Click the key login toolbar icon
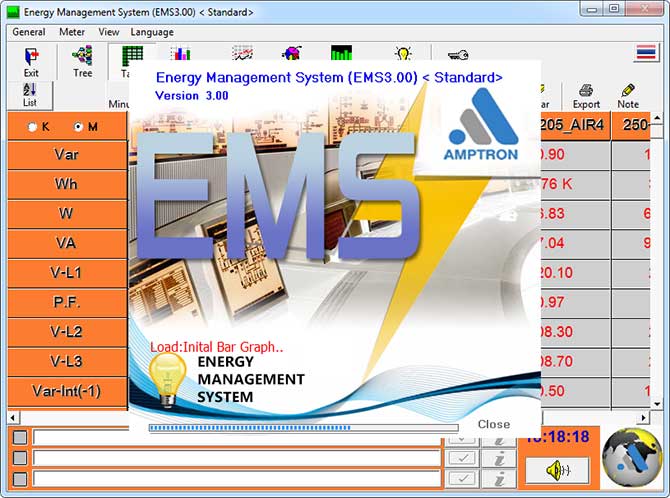This screenshot has height=498, width=670. pos(458,55)
